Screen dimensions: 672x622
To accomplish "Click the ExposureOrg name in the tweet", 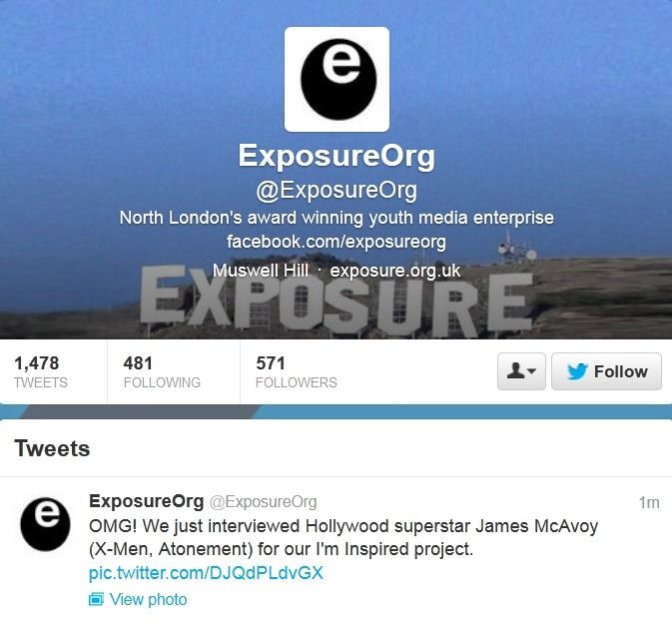I will (x=146, y=501).
